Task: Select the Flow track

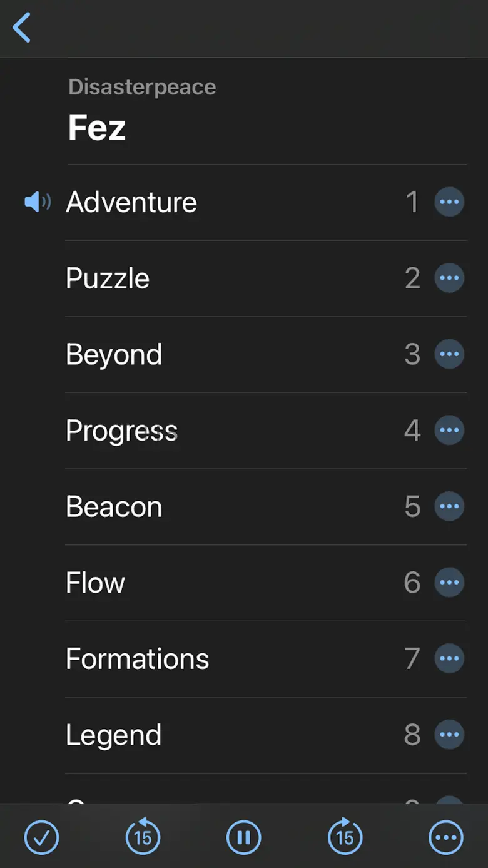Action: [x=95, y=583]
